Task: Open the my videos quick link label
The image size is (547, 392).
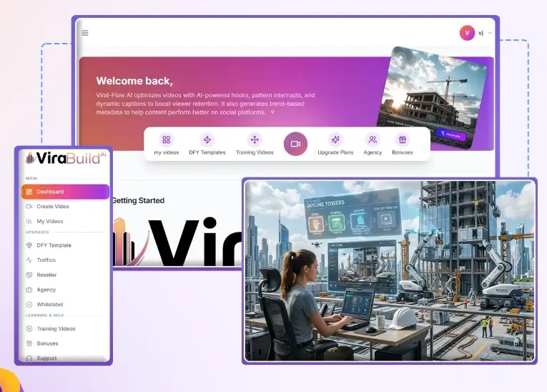Action: tap(167, 152)
